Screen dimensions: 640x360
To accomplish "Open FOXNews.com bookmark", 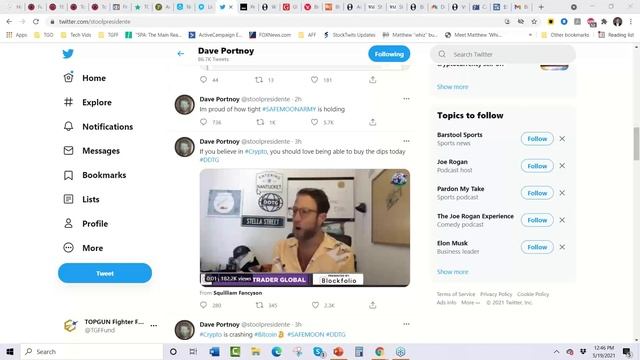I will click(270, 35).
